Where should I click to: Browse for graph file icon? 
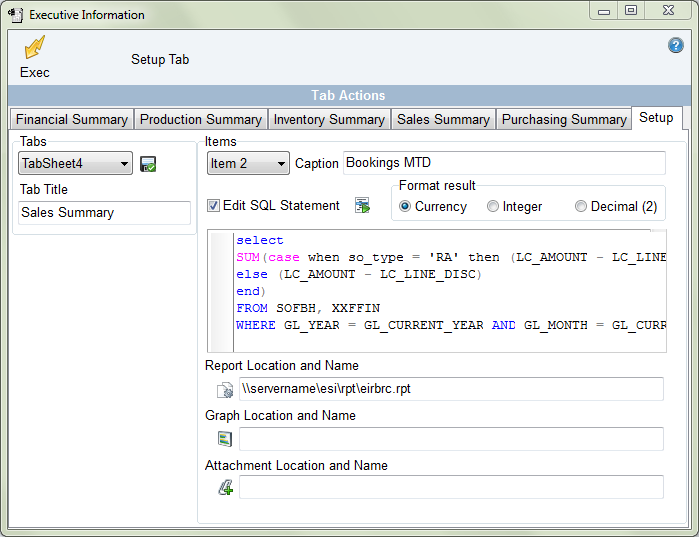click(x=225, y=439)
